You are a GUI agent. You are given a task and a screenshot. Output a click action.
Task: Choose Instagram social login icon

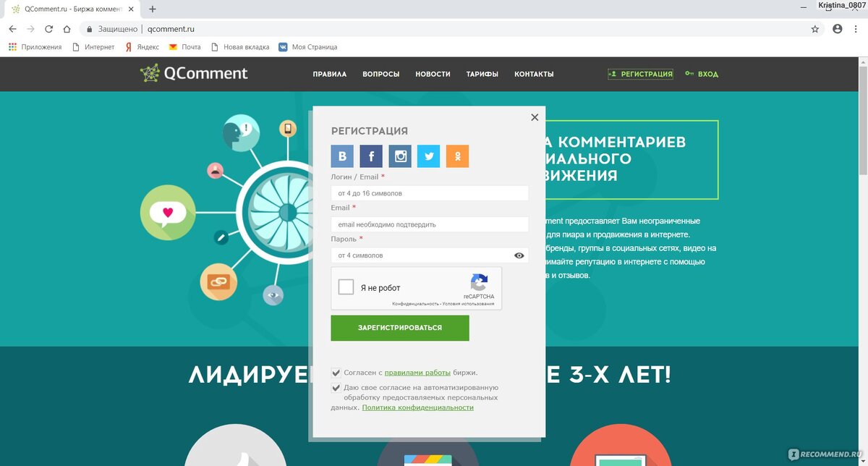coord(400,156)
